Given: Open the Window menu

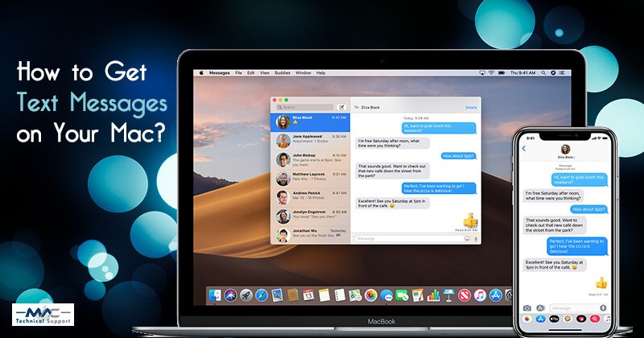Looking at the screenshot, I should click(303, 72).
